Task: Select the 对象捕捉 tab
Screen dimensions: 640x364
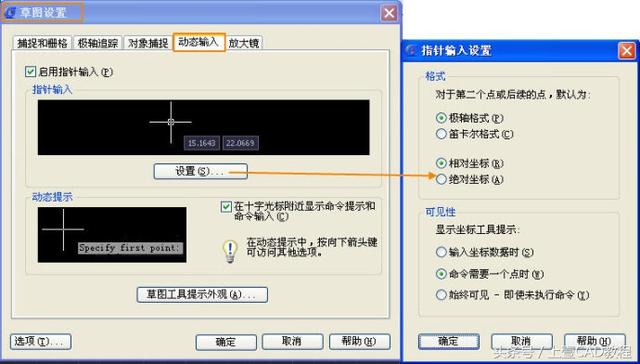Action: 148,43
